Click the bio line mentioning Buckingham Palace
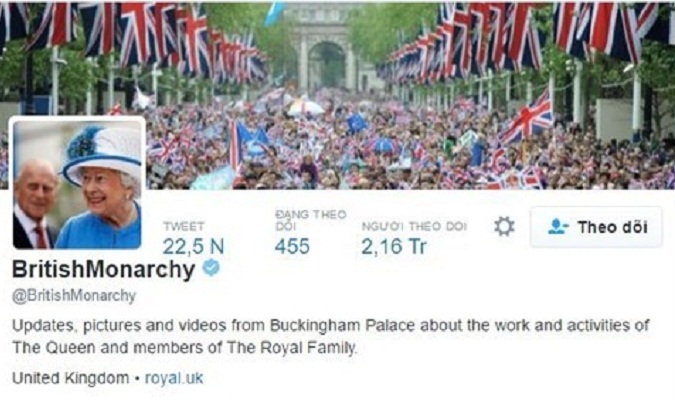The width and height of the screenshot is (675, 400). pos(330,326)
